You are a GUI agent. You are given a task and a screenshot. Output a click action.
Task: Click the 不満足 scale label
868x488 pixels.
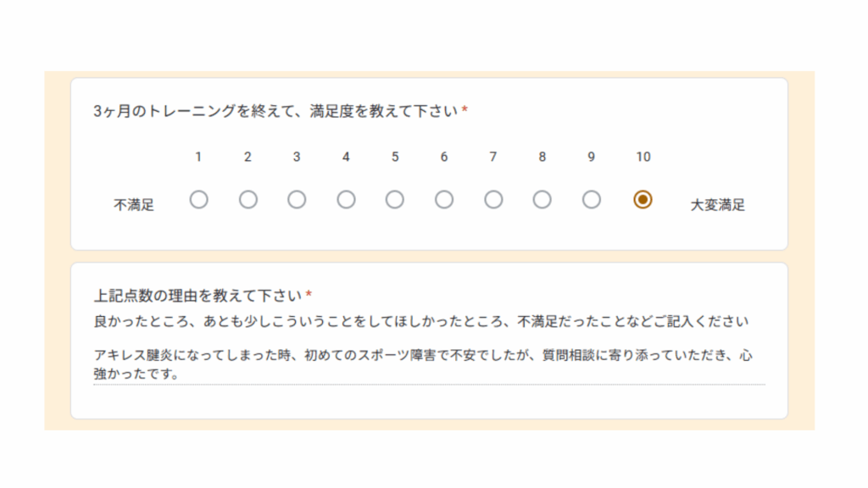[134, 204]
